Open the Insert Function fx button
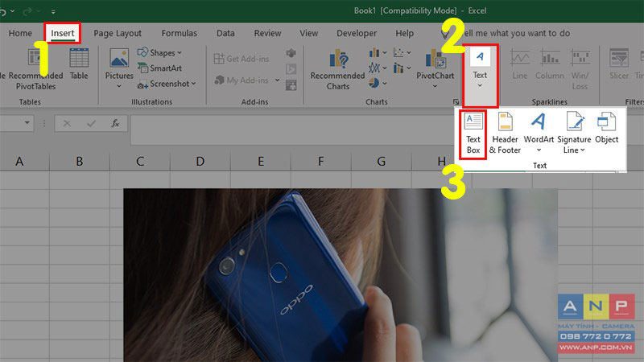 (x=115, y=123)
